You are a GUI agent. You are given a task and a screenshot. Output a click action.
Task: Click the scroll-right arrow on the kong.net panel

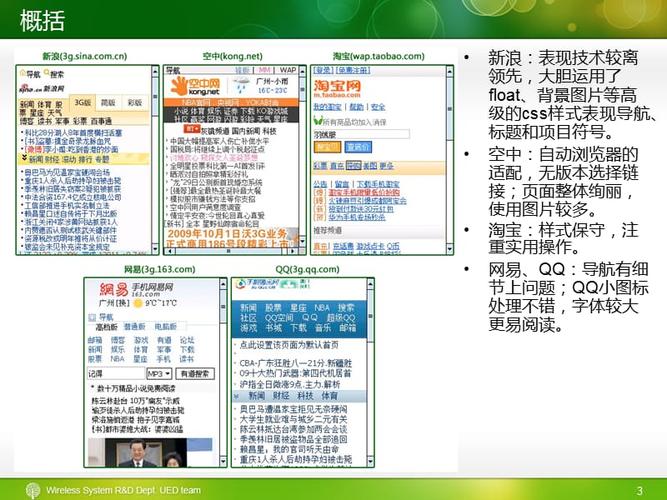(294, 251)
